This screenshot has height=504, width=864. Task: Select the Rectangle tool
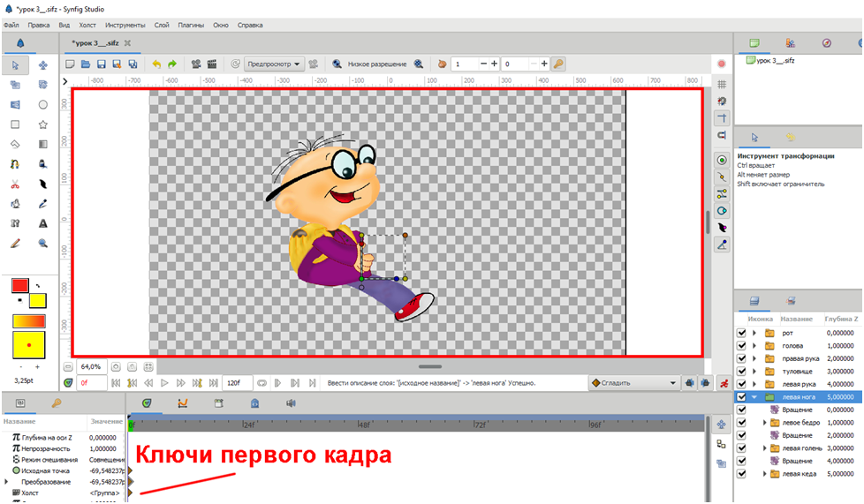(15, 124)
